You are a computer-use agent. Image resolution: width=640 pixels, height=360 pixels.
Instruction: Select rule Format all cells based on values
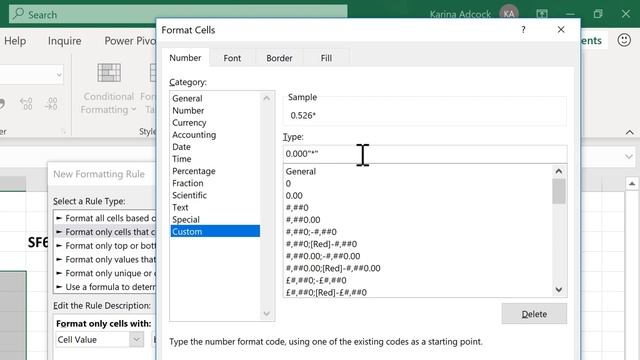pos(105,218)
